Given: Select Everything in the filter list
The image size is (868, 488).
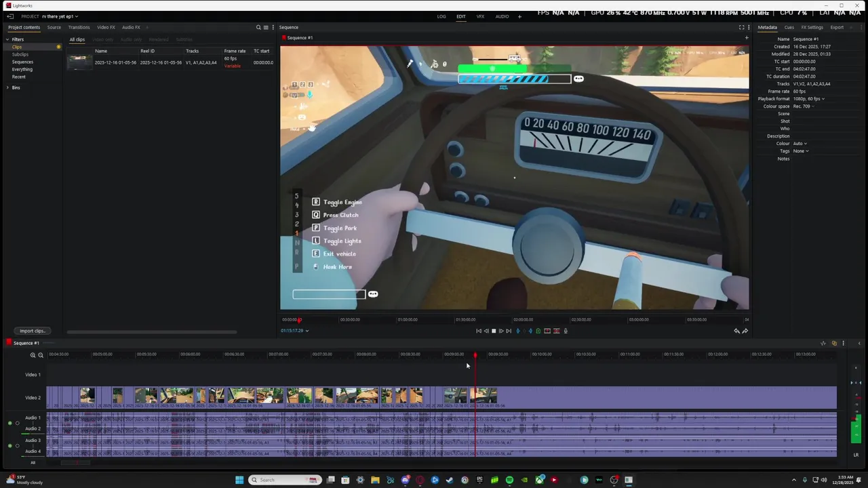Looking at the screenshot, I should pos(22,69).
